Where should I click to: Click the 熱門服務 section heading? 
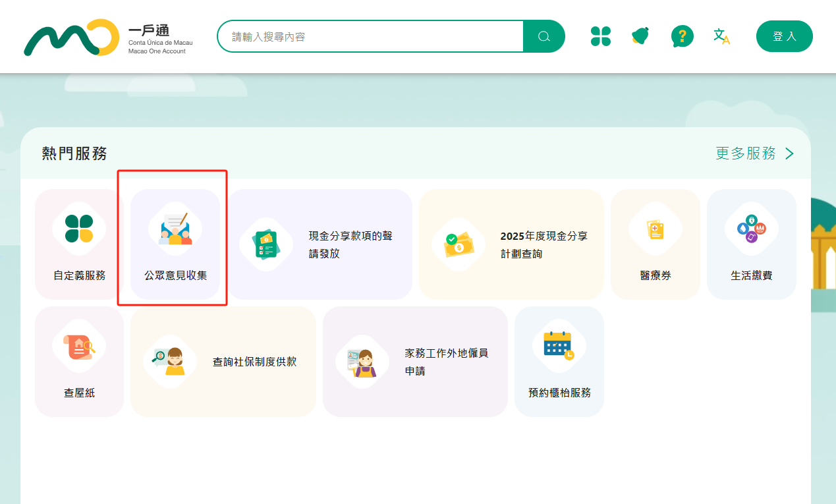[x=74, y=154]
